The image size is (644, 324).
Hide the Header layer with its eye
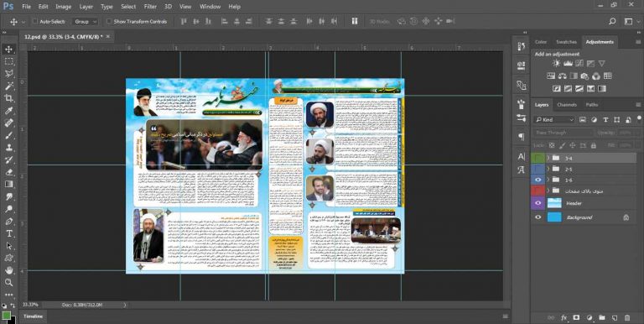click(538, 203)
